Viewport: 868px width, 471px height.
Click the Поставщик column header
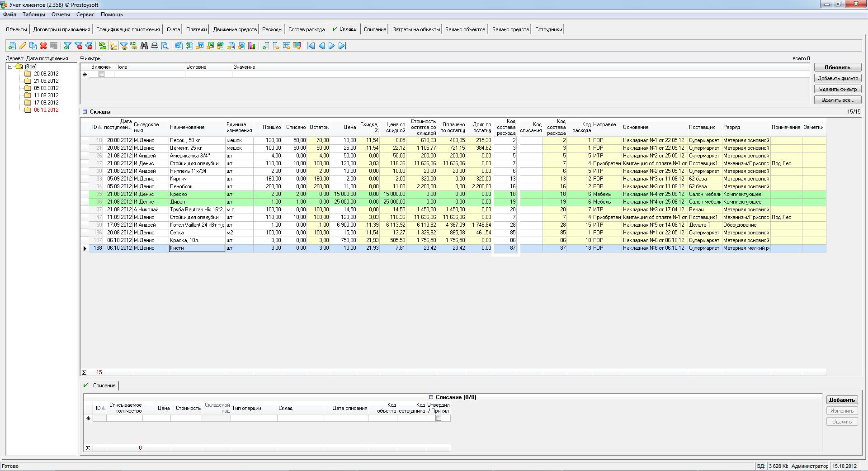(705, 127)
